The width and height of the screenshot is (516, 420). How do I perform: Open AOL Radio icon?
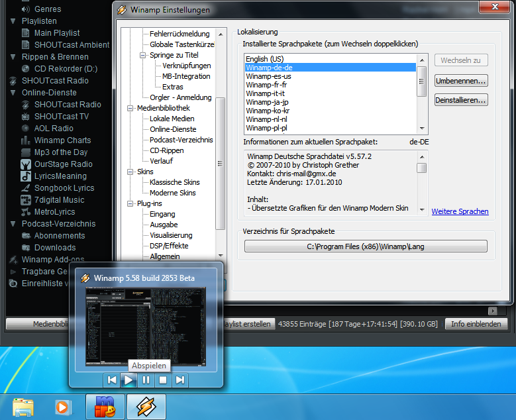pyautogui.click(x=25, y=129)
